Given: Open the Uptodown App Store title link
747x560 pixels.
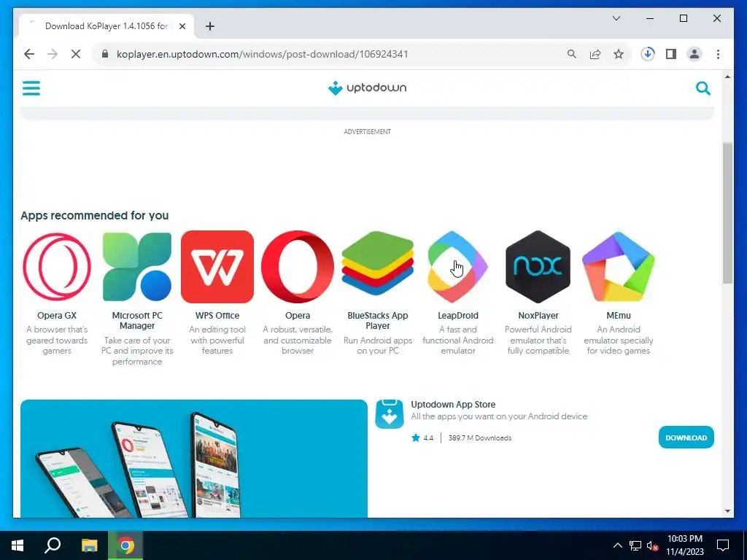Looking at the screenshot, I should click(453, 404).
